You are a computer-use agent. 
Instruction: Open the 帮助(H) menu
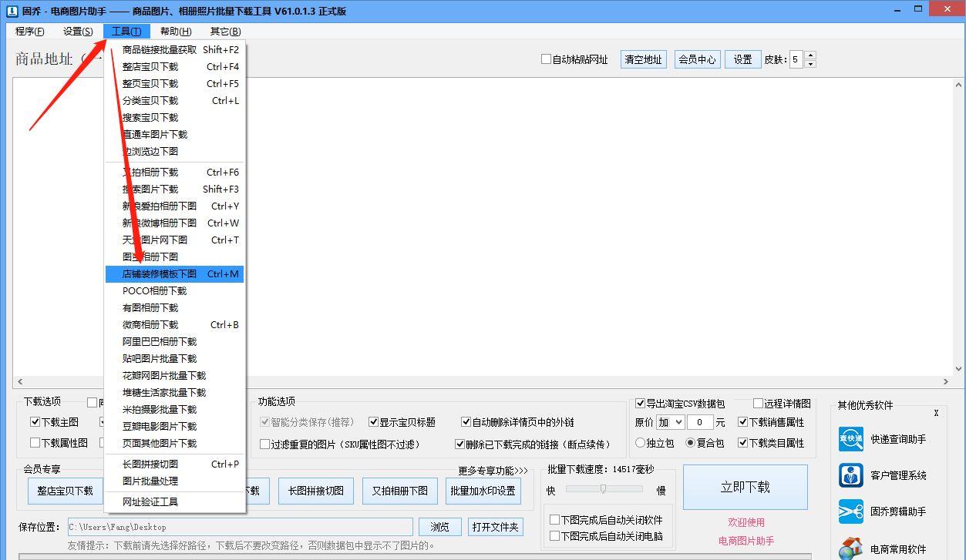(x=175, y=32)
